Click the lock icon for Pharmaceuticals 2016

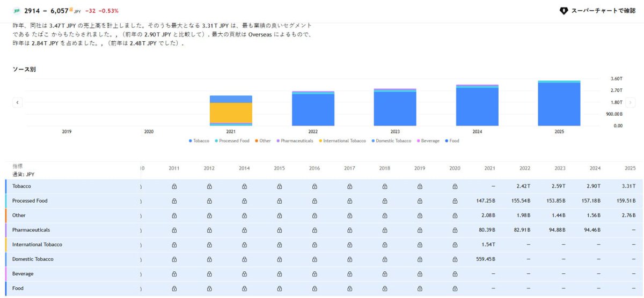[x=314, y=230]
